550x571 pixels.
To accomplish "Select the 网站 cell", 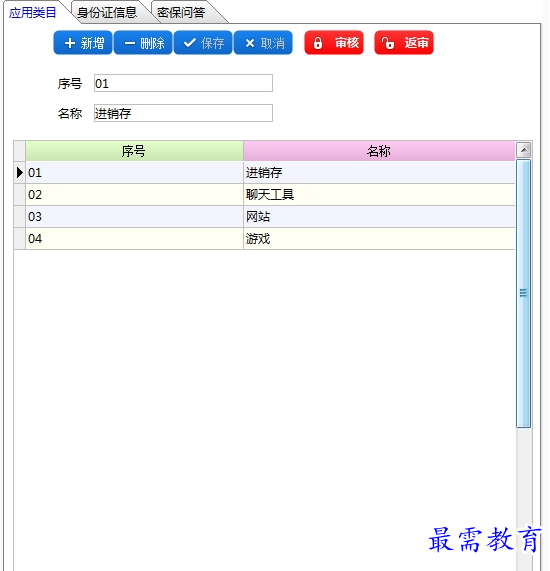I will 379,217.
